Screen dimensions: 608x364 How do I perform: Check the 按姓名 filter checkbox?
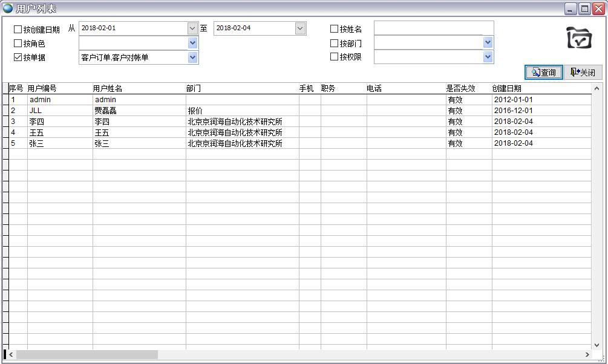(334, 29)
